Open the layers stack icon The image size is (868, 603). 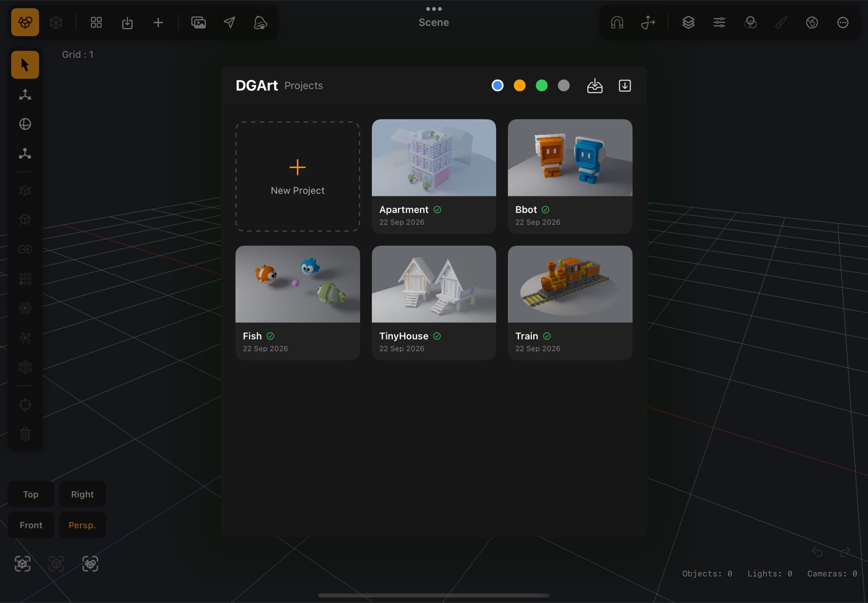click(688, 22)
